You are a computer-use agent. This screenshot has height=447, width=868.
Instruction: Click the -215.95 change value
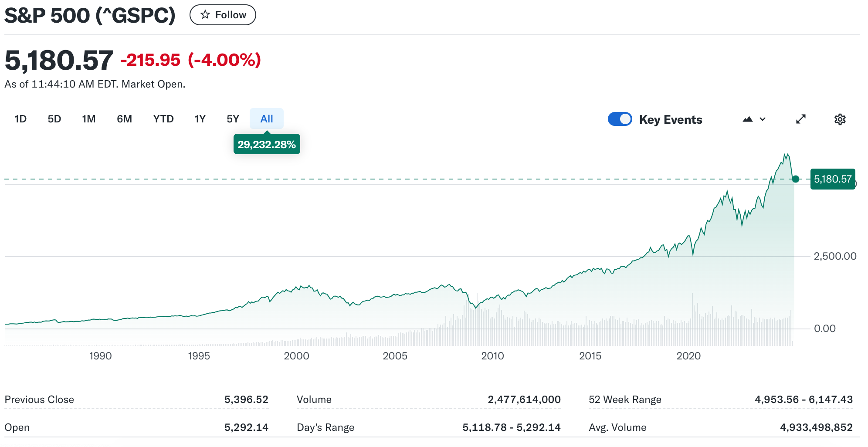coord(150,60)
